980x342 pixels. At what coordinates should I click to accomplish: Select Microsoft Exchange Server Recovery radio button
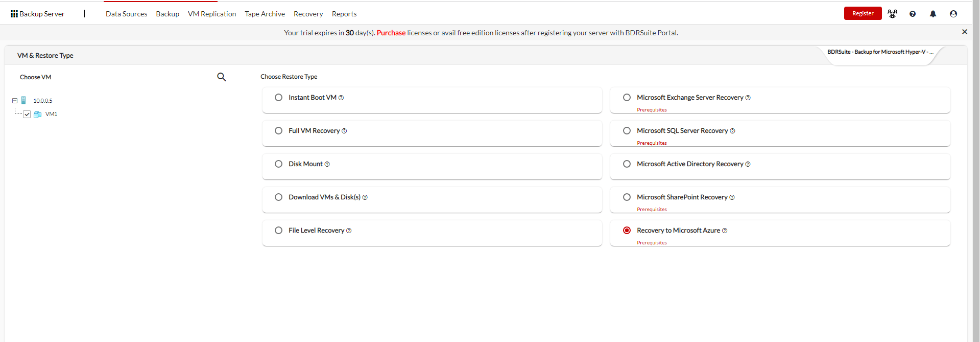(x=627, y=97)
